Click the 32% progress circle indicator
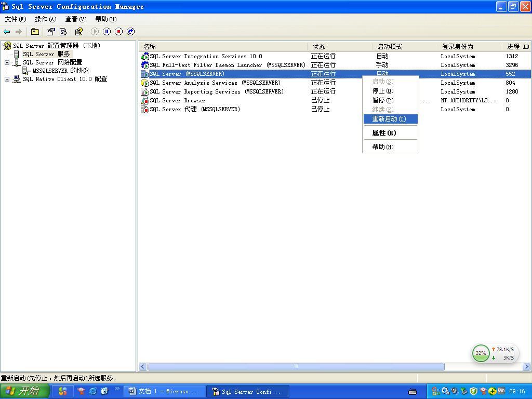Screen dimensions: 532x399 (481, 353)
